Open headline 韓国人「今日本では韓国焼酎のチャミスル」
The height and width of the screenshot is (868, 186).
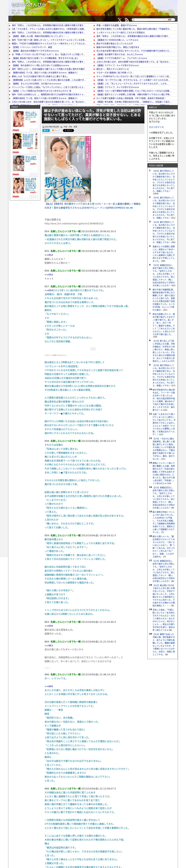tap(49, 43)
